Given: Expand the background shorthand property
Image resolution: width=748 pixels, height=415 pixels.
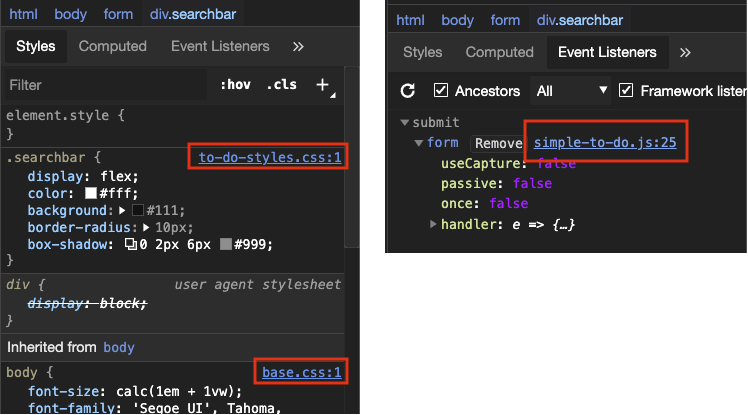Looking at the screenshot, I should pos(122,210).
